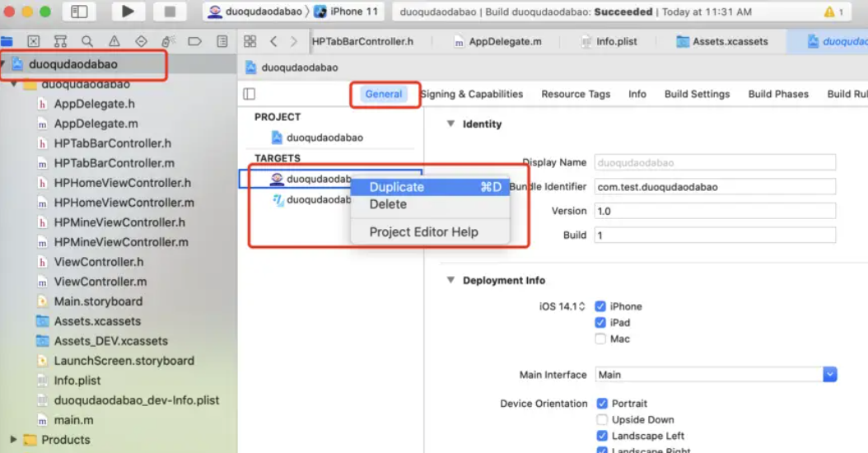The width and height of the screenshot is (868, 453).
Task: Select the duoqudaodabao project under PROJECT
Action: pos(318,138)
